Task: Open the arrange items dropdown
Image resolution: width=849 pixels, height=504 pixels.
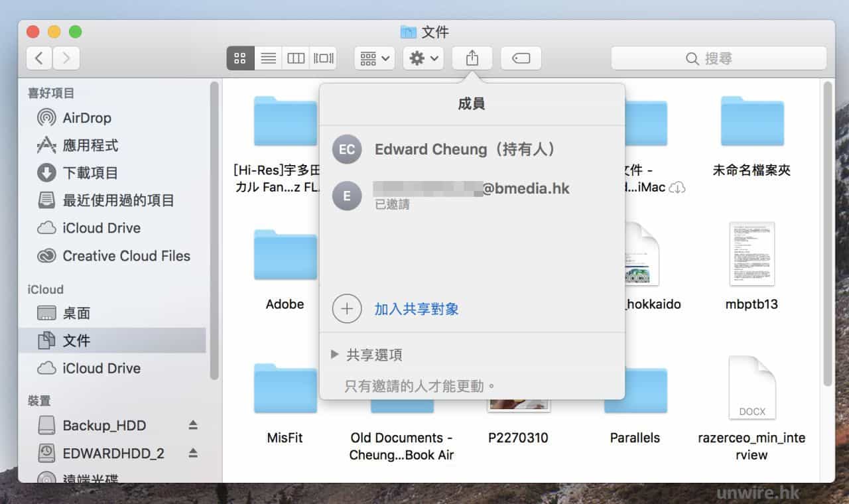Action: point(375,58)
